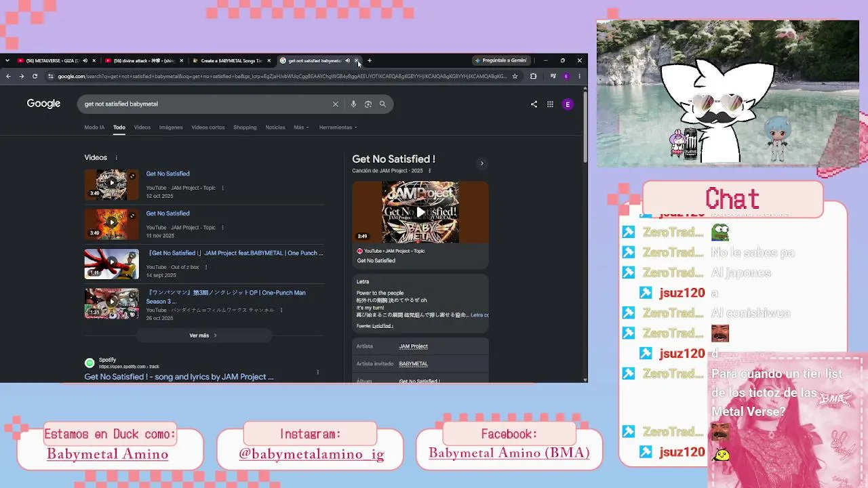Open the Google apps grid
The width and height of the screenshot is (868, 488).
tap(550, 104)
